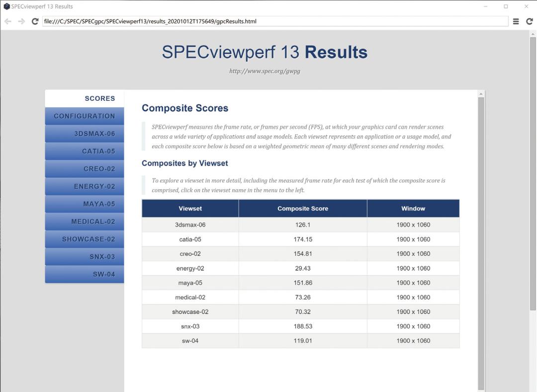
Task: Click the 73.26 composite score value
Action: pyautogui.click(x=303, y=297)
